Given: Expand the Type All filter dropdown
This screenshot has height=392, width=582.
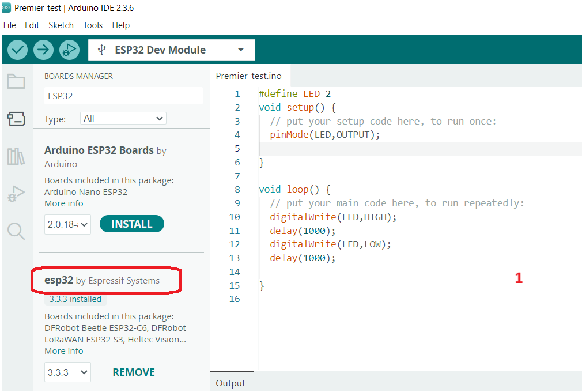Looking at the screenshot, I should 123,118.
